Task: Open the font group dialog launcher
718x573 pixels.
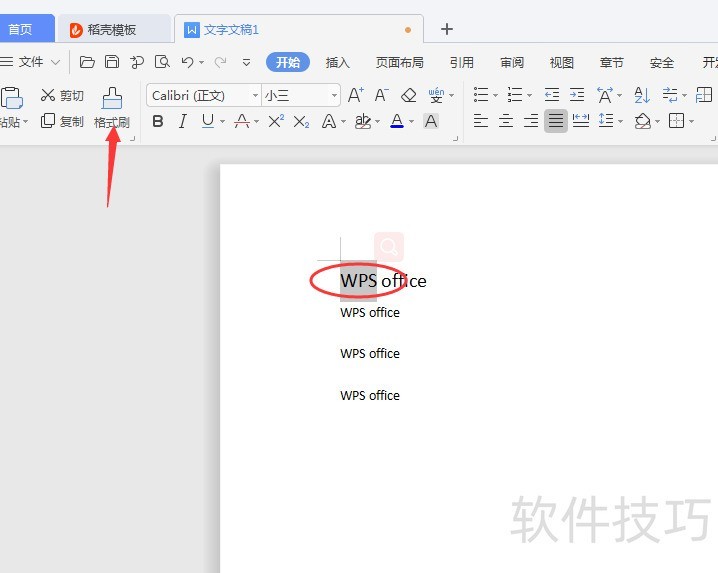Action: pyautogui.click(x=456, y=138)
